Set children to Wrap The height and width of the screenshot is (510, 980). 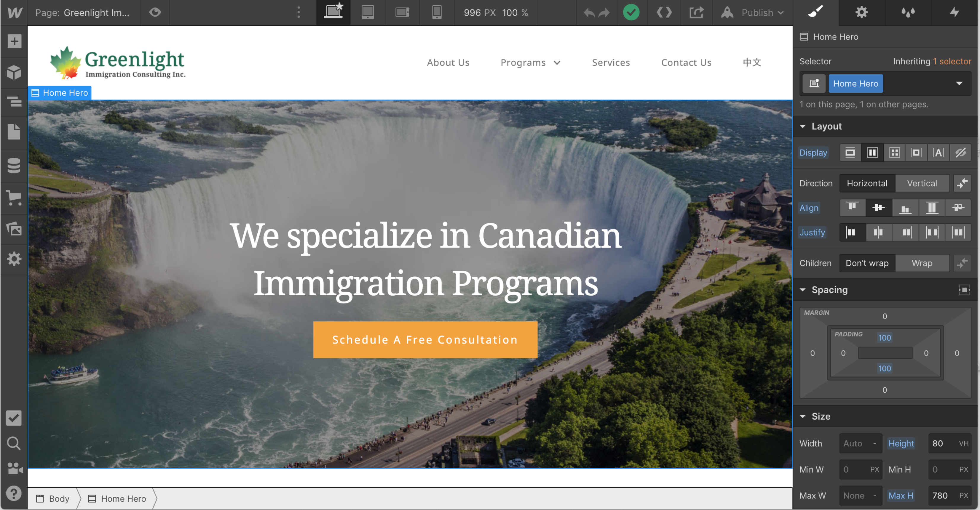click(x=922, y=263)
